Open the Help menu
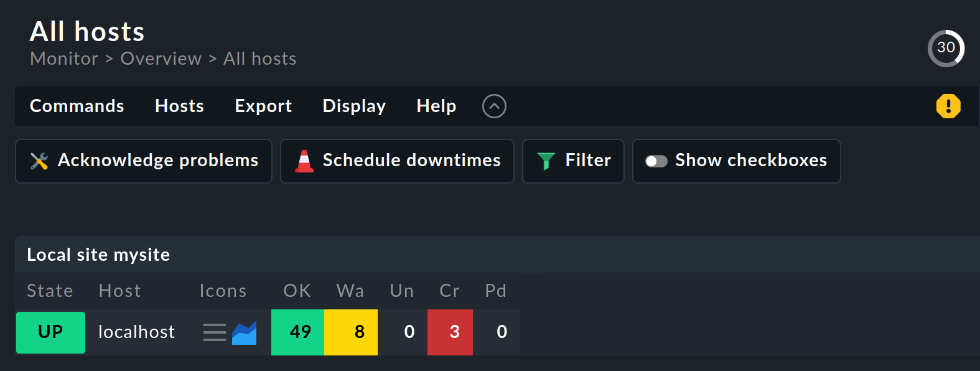This screenshot has width=980, height=371. (x=436, y=106)
